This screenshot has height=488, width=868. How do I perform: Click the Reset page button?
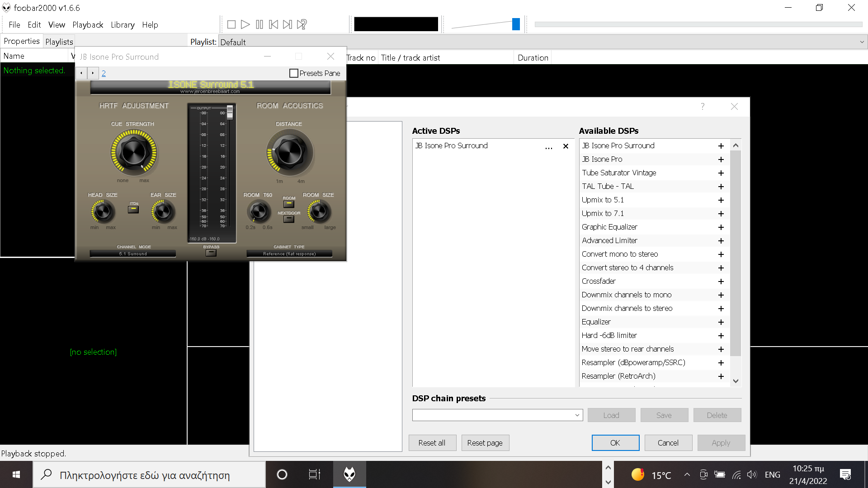click(485, 443)
